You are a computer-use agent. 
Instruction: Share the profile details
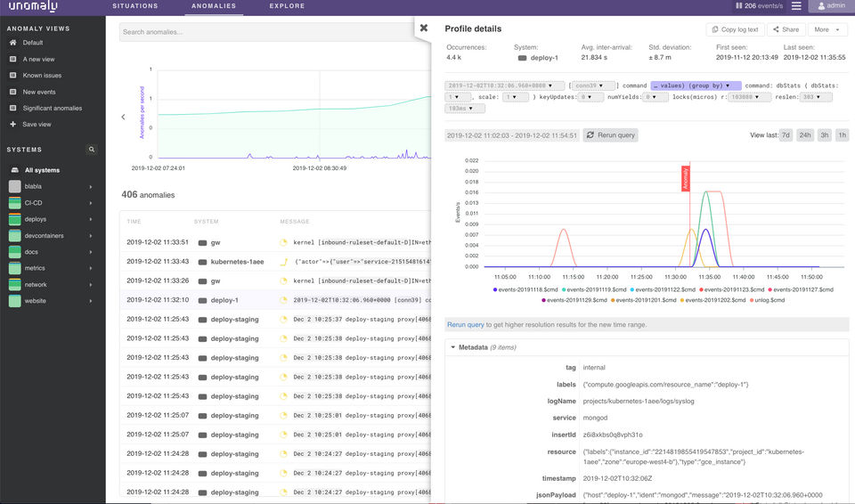(x=786, y=29)
